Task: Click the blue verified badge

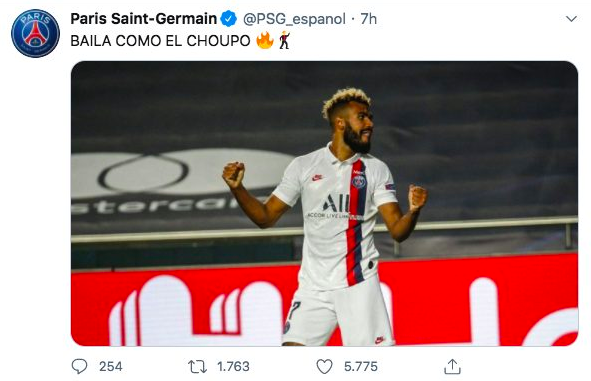Action: click(228, 19)
